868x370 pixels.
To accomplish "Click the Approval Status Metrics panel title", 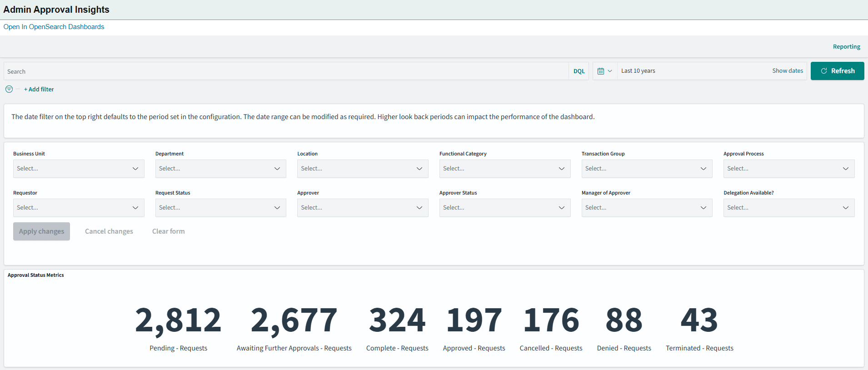I will tap(36, 275).
